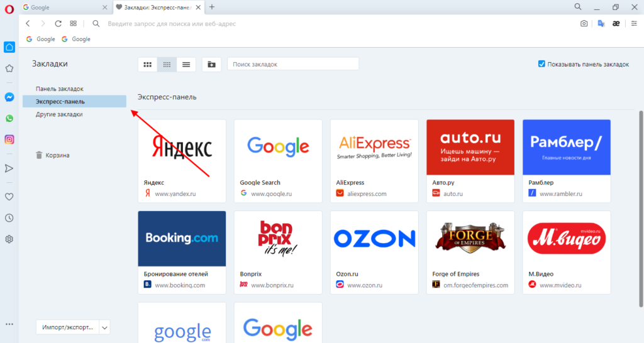The height and width of the screenshot is (343, 644).
Task: Open History clock icon in sidebar
Action: pyautogui.click(x=9, y=218)
